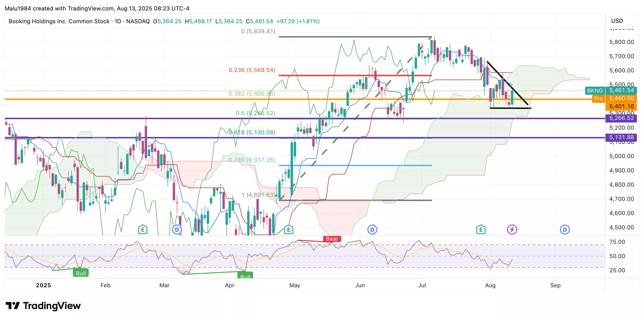The width and height of the screenshot is (644, 320).
Task: Click the Pre 5,460.00 pre-market label
Action: coord(615,99)
